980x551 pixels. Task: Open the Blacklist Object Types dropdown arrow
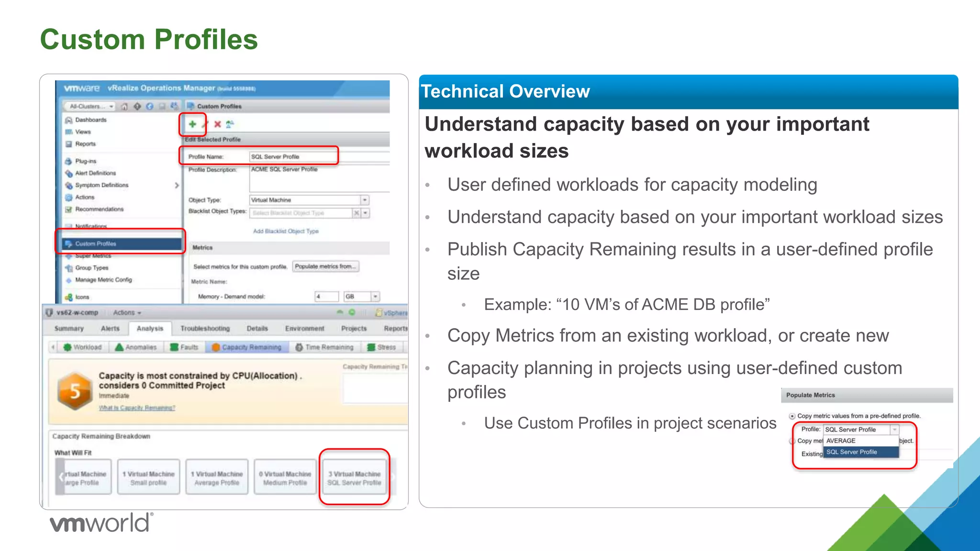(x=365, y=213)
